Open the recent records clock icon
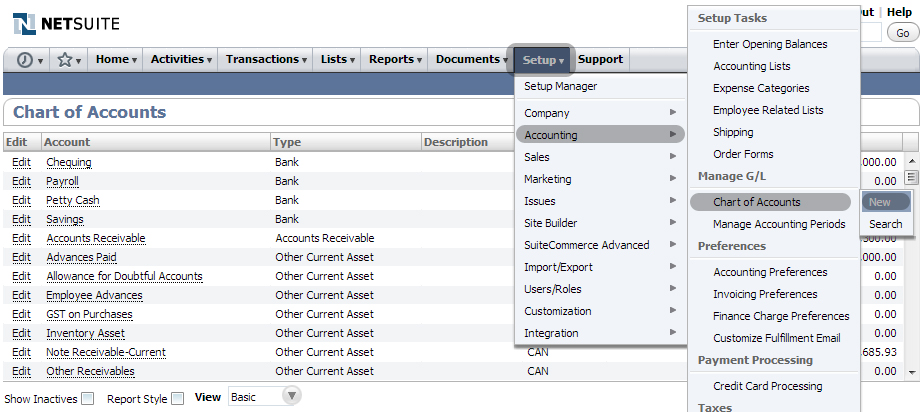 pyautogui.click(x=29, y=59)
